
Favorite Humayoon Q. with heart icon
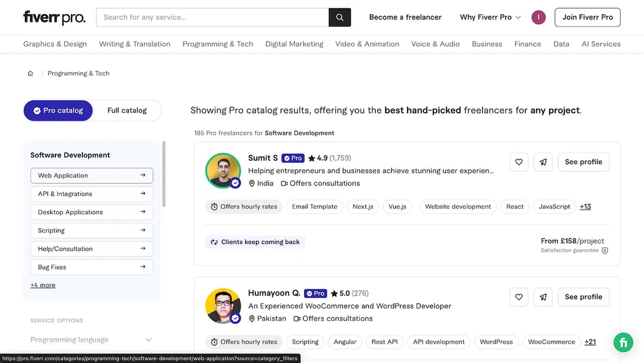(x=519, y=297)
